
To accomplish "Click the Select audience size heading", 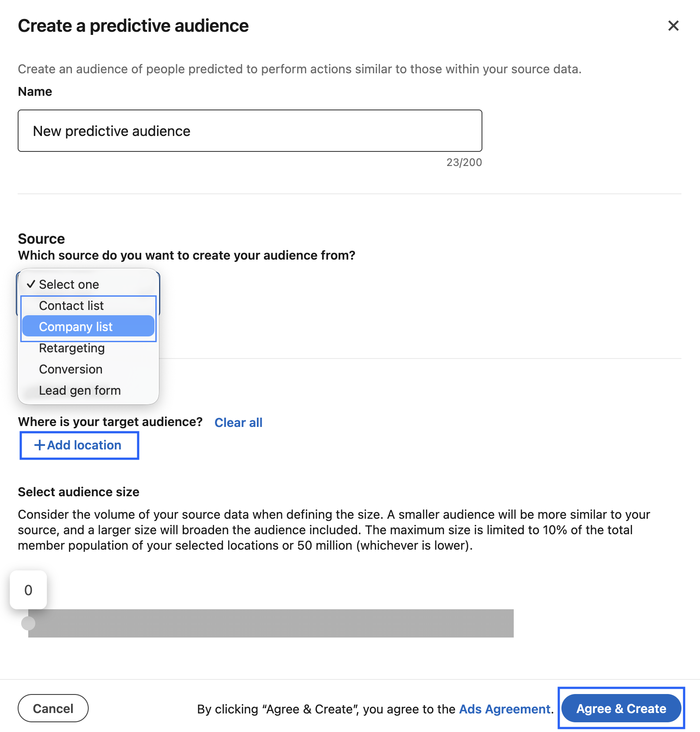I will [x=79, y=492].
